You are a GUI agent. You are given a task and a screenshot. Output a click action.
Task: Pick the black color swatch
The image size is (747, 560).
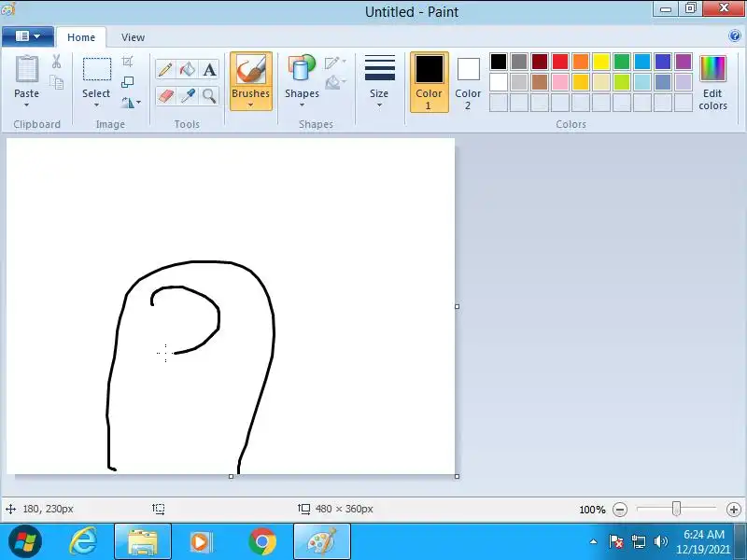click(x=499, y=62)
